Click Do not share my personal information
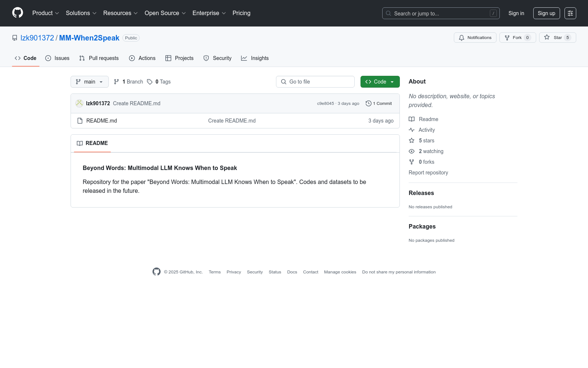 coord(399,272)
